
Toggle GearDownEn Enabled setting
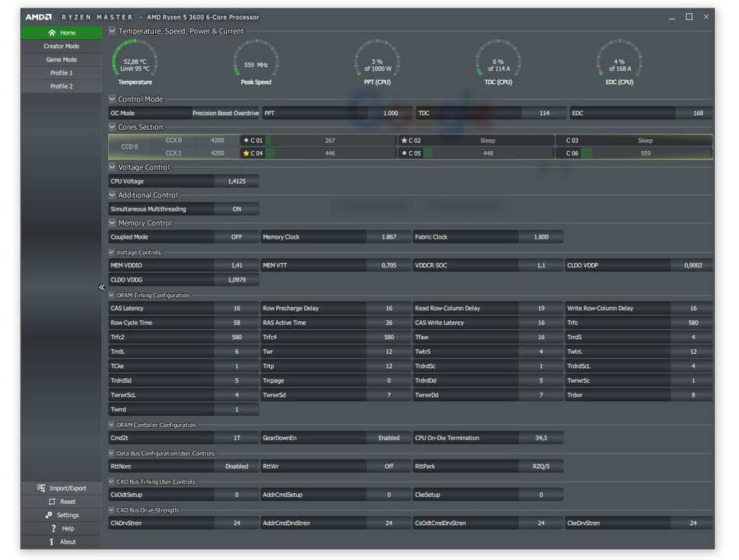(389, 438)
